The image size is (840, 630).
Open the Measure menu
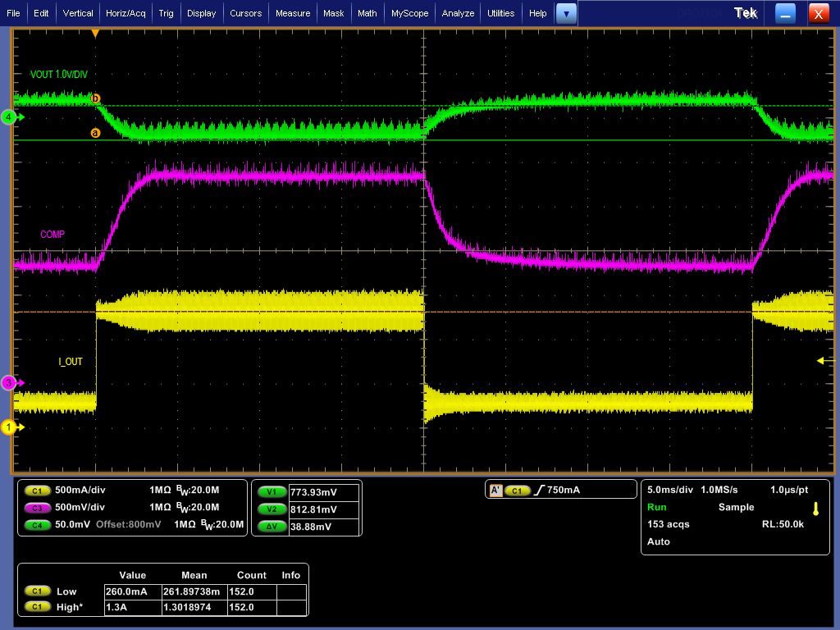point(291,12)
